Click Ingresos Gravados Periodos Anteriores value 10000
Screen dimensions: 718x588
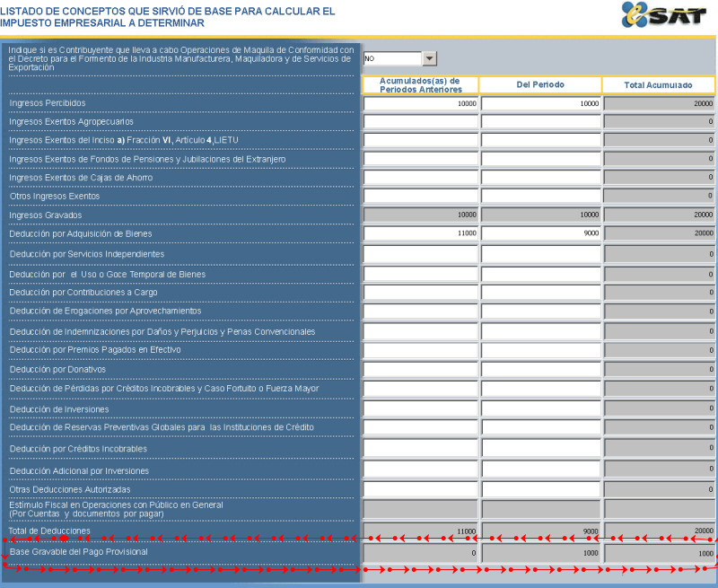(x=421, y=215)
